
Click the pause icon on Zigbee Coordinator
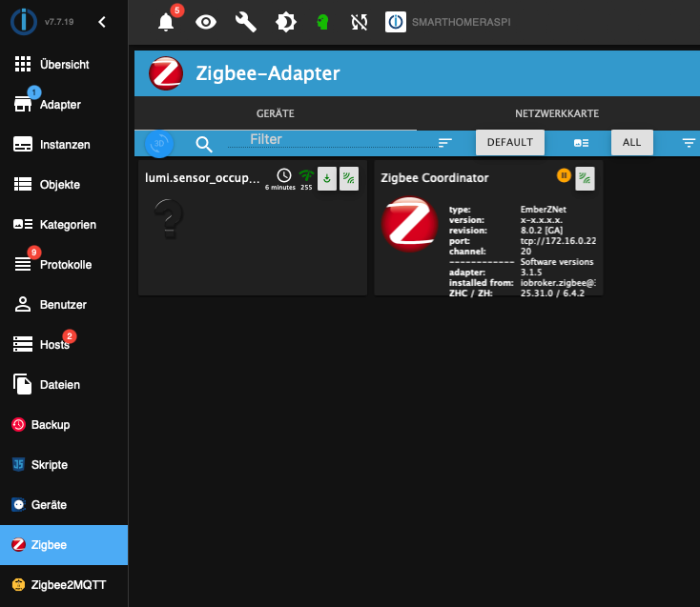click(x=564, y=175)
